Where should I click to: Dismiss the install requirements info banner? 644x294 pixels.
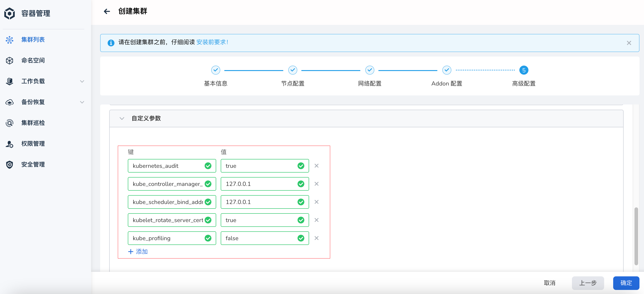coord(629,43)
